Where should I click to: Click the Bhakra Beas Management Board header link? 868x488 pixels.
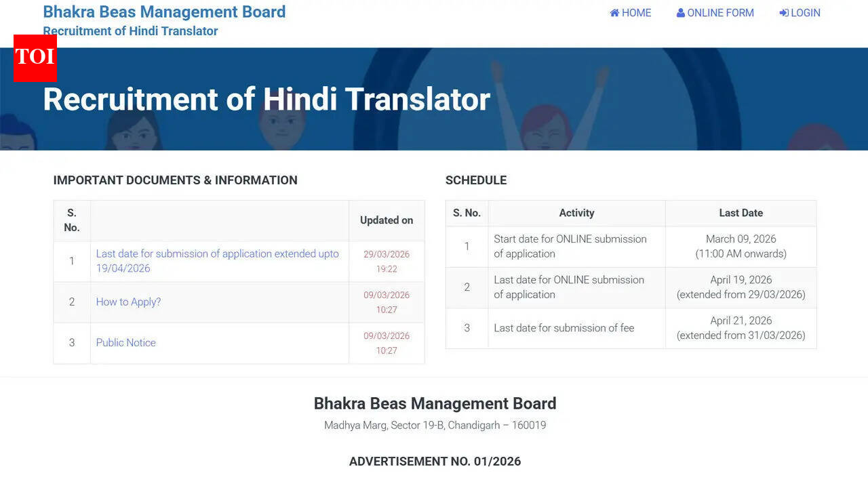tap(164, 12)
